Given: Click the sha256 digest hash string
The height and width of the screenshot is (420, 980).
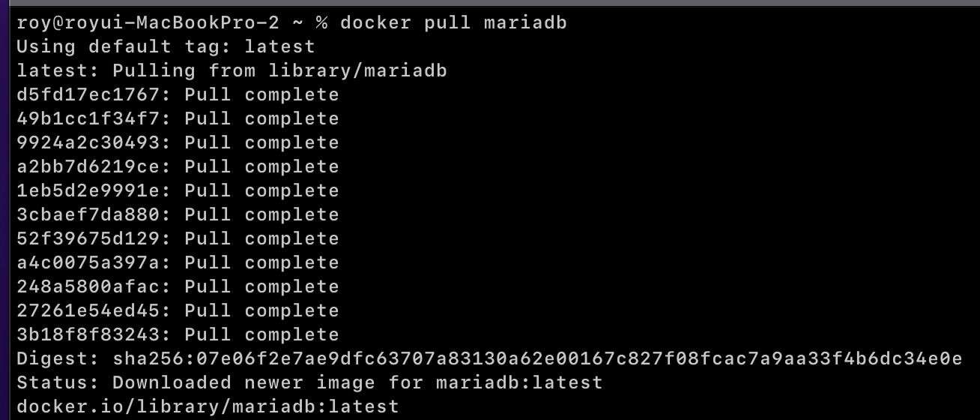Looking at the screenshot, I should 537,358.
